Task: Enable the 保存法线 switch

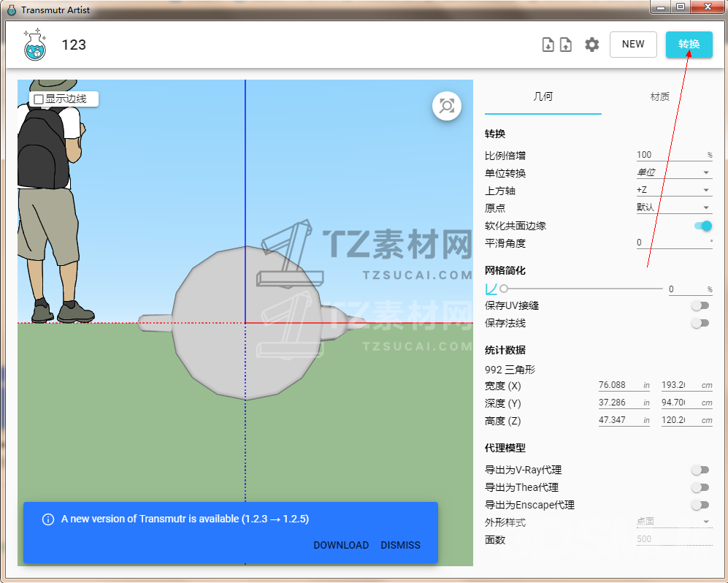Action: [x=700, y=323]
